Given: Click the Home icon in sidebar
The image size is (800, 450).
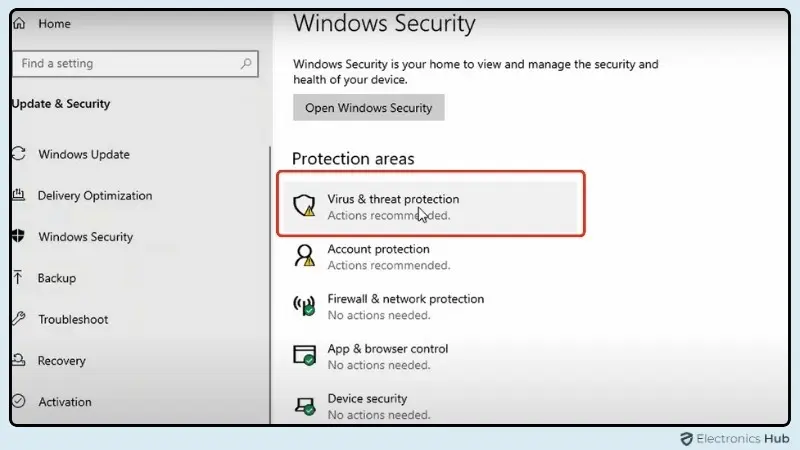Looking at the screenshot, I should tap(19, 24).
